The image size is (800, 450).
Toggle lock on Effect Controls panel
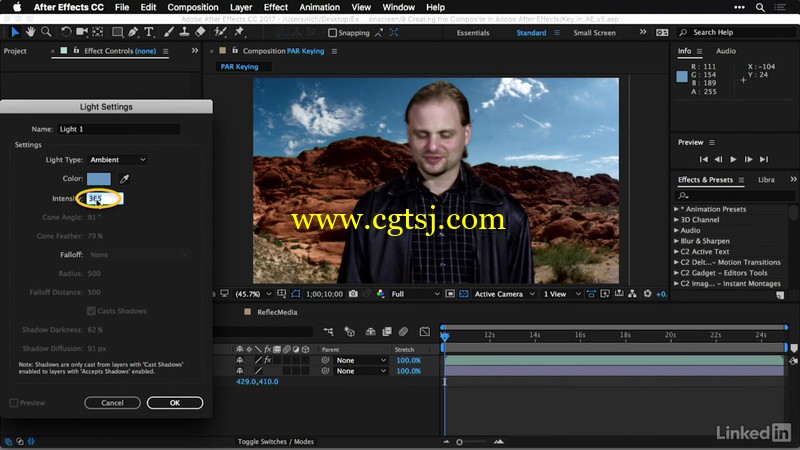coord(76,51)
